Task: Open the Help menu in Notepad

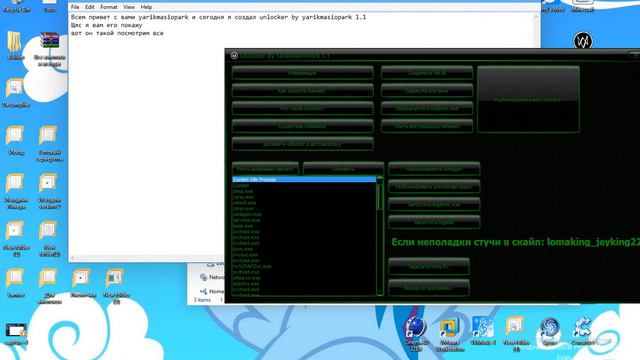Action: coord(146,7)
